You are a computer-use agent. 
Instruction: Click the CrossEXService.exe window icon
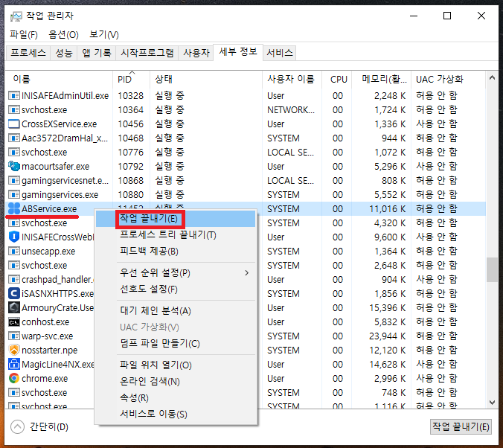click(14, 124)
